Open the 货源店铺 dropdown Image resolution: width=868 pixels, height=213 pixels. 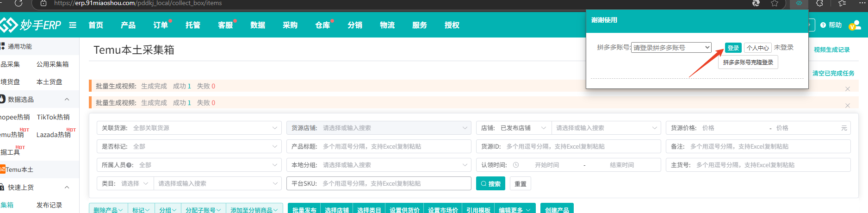(x=379, y=128)
